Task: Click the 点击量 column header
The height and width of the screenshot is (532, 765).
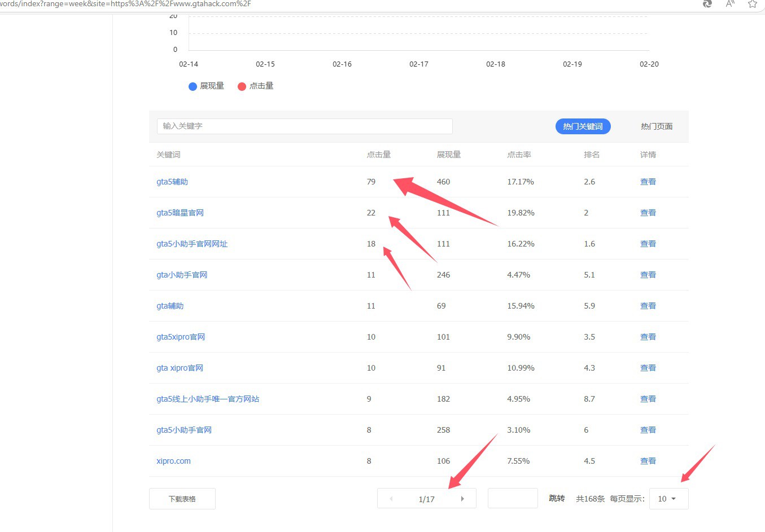Action: (379, 155)
